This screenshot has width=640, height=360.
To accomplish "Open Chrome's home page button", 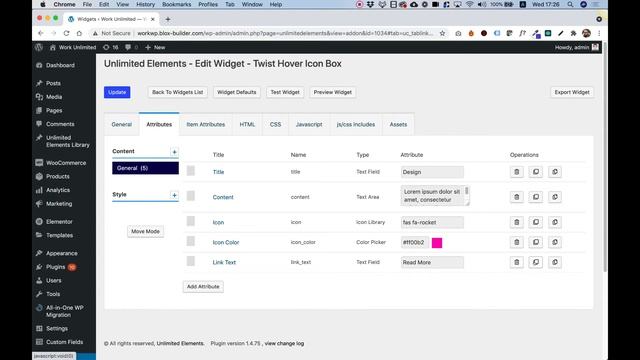I will (x=79, y=33).
